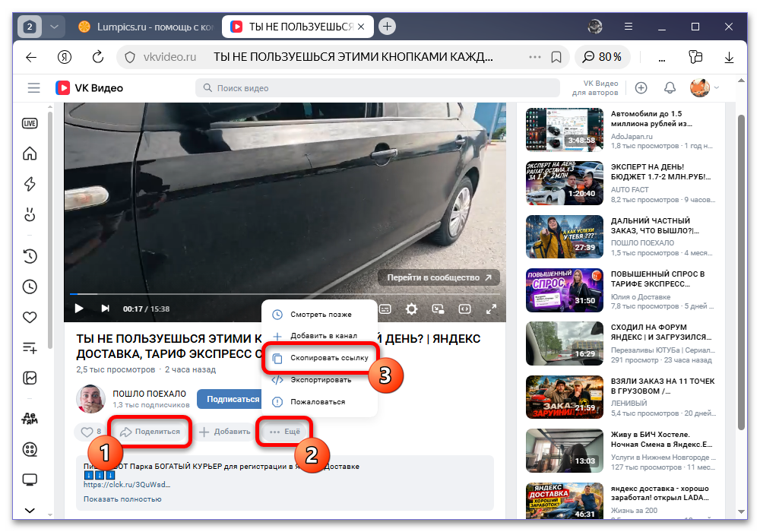Image resolution: width=760 pixels, height=532 pixels.
Task: Expand more sidebar items with the chevron
Action: (x=30, y=510)
